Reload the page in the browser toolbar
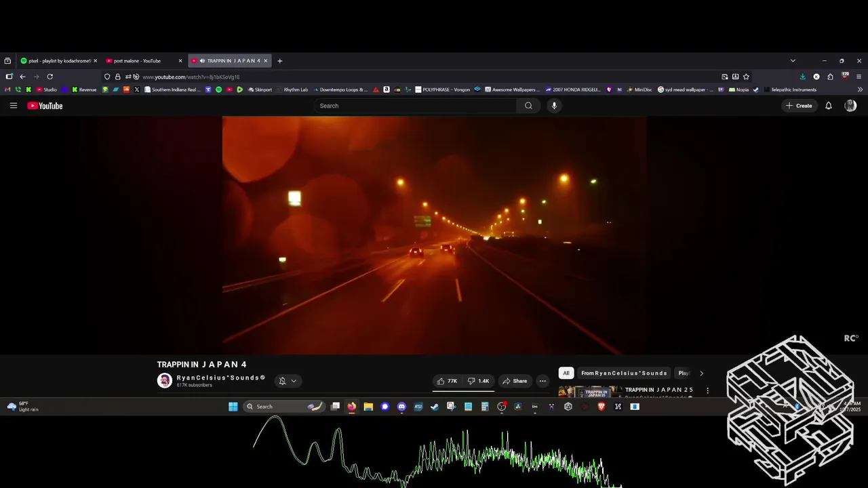 coord(50,77)
